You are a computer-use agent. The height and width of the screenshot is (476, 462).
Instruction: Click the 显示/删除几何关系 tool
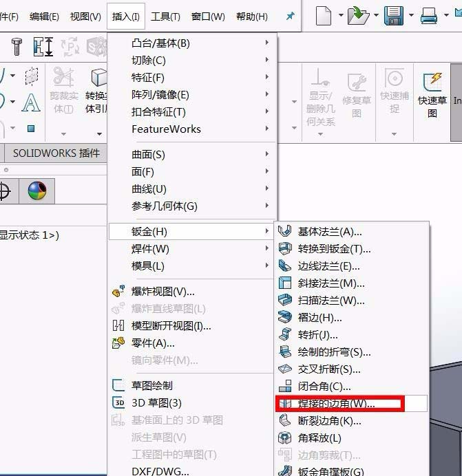click(320, 96)
